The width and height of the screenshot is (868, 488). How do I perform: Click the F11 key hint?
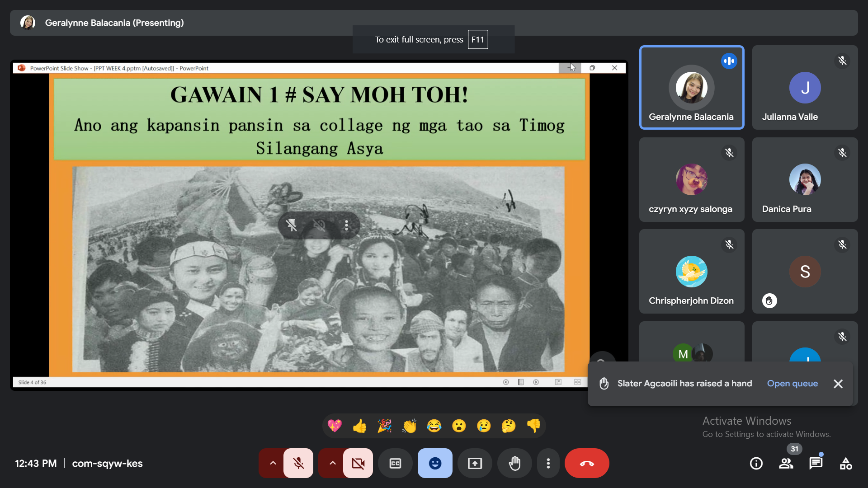pos(477,39)
